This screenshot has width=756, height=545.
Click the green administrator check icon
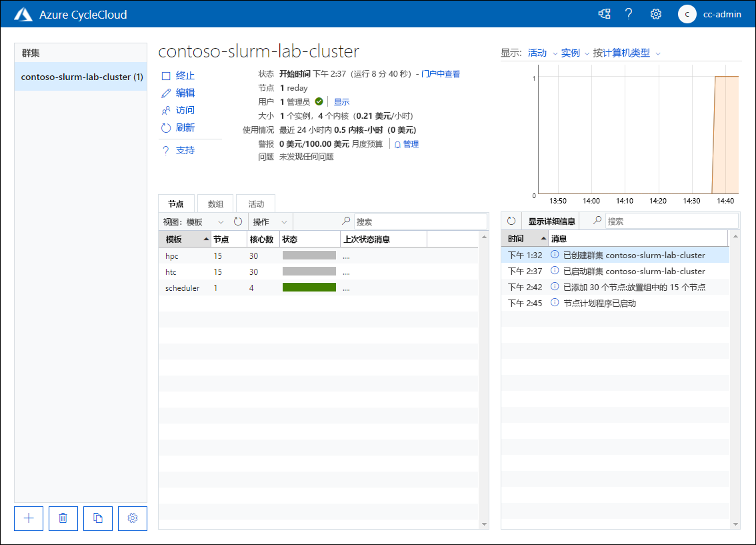319,101
